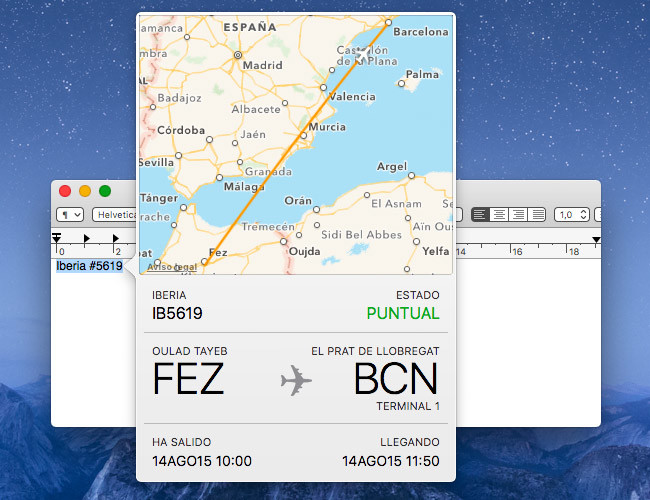
Task: Open the Aviso legal link on map
Action: pos(172,267)
